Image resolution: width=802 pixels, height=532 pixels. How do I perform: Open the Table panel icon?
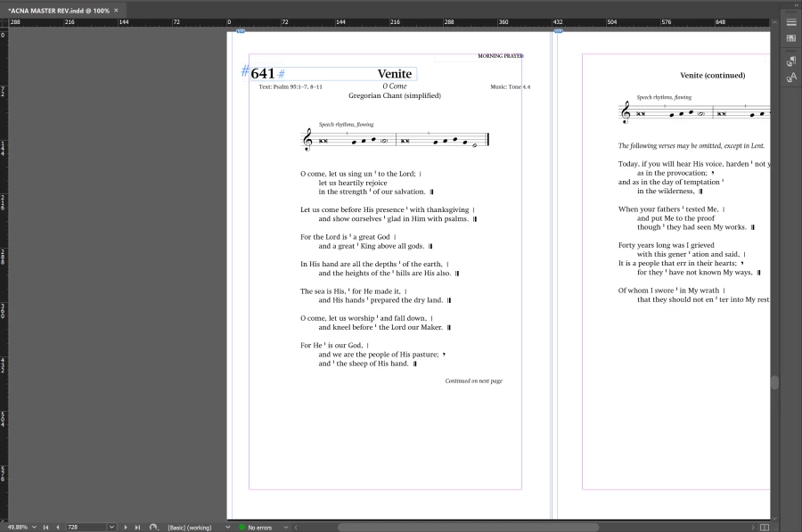[791, 37]
